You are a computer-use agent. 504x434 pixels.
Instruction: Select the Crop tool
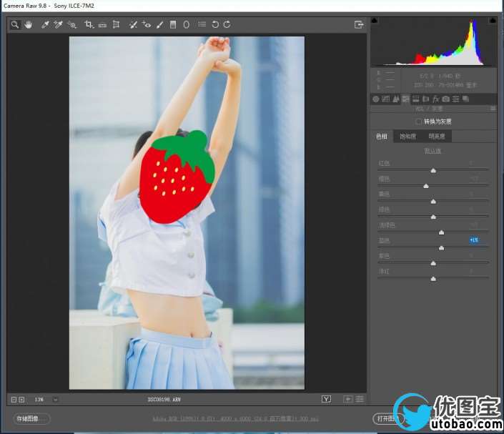tap(89, 24)
